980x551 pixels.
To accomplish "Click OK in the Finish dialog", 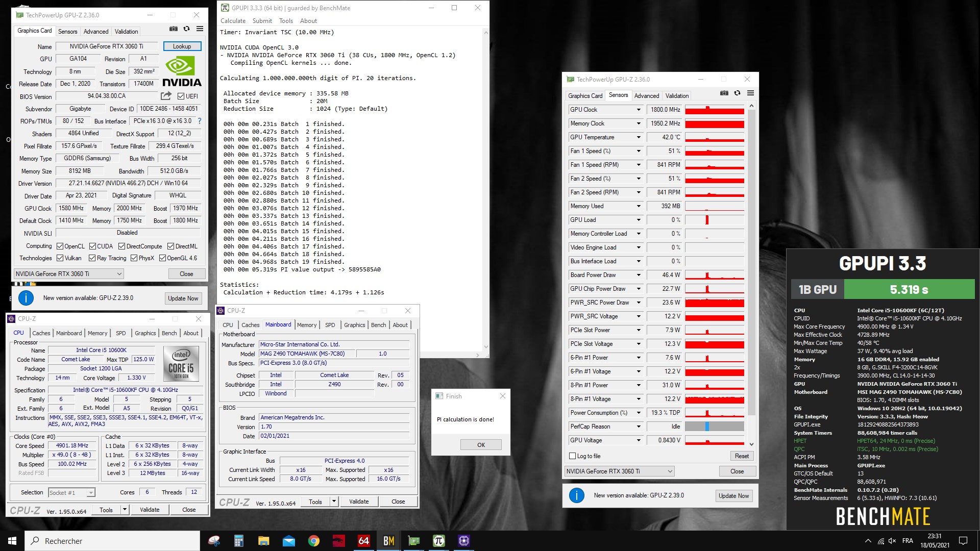I will [x=481, y=445].
